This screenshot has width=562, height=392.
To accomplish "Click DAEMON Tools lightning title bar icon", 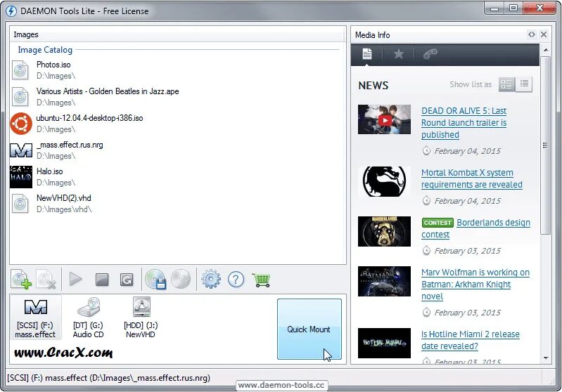I will pos(11,11).
